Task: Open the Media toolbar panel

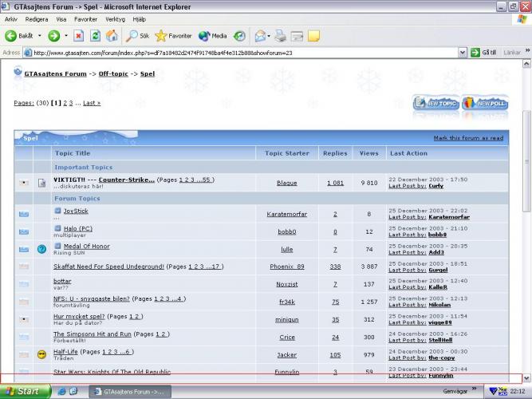Action: click(213, 36)
